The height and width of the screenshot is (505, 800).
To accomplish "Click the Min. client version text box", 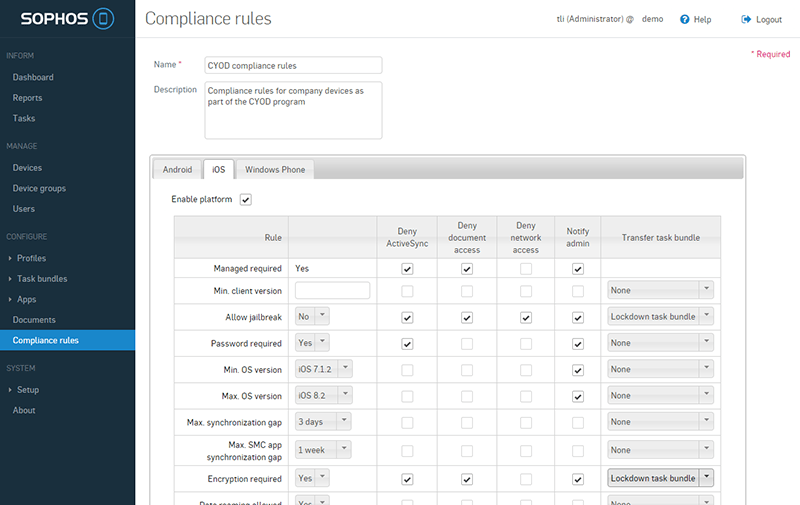I will click(332, 291).
